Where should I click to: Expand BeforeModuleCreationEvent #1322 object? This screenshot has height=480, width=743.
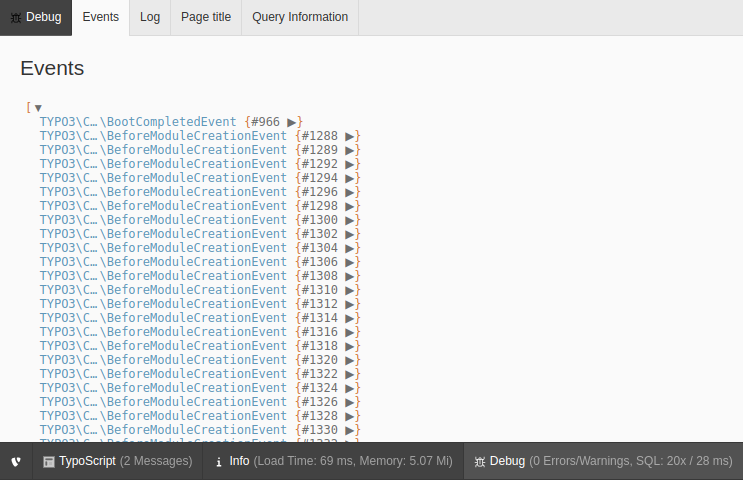point(350,374)
